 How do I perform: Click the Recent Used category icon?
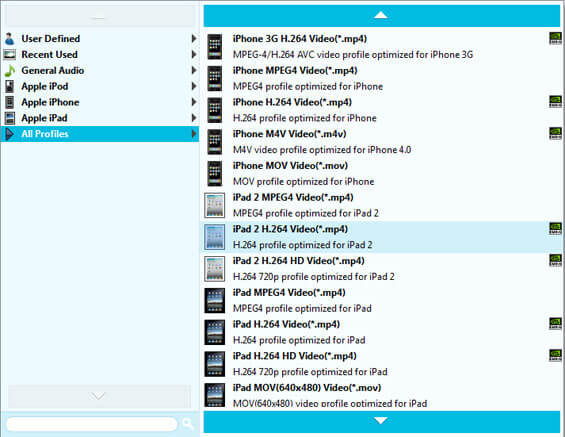pyautogui.click(x=9, y=54)
